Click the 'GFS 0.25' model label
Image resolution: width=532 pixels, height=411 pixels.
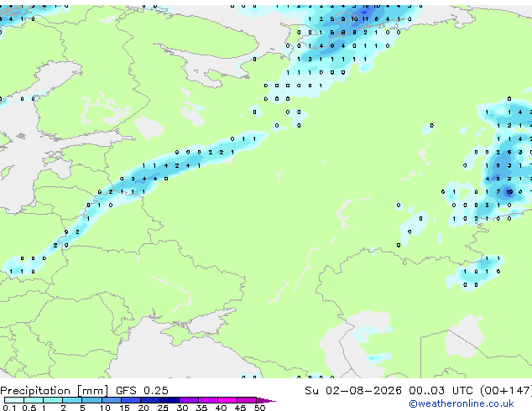[x=142, y=391]
